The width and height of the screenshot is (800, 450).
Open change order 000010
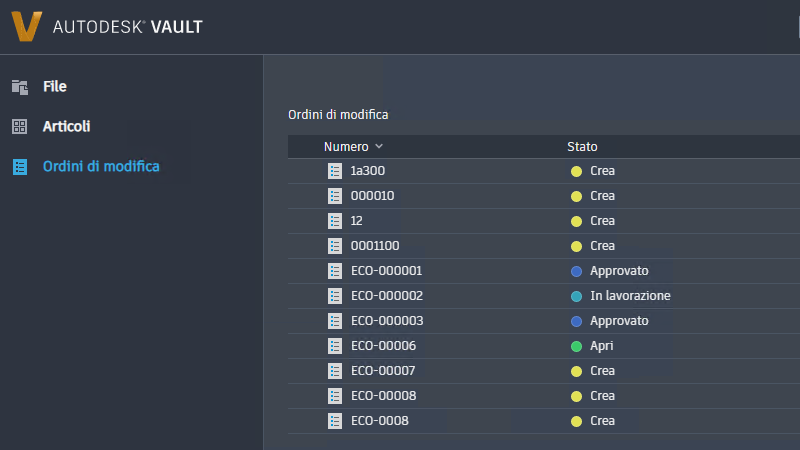tap(372, 196)
